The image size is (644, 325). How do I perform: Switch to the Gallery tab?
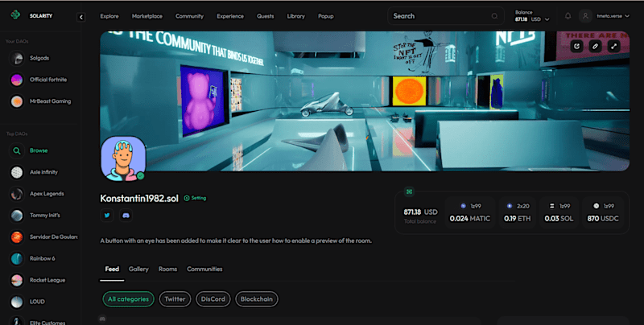point(138,269)
